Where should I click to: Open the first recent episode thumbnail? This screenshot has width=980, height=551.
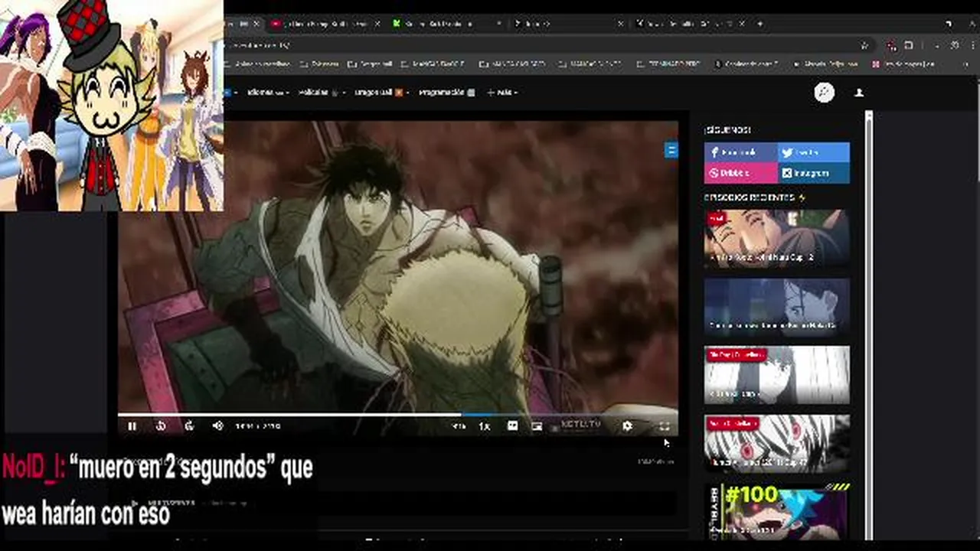coord(776,238)
